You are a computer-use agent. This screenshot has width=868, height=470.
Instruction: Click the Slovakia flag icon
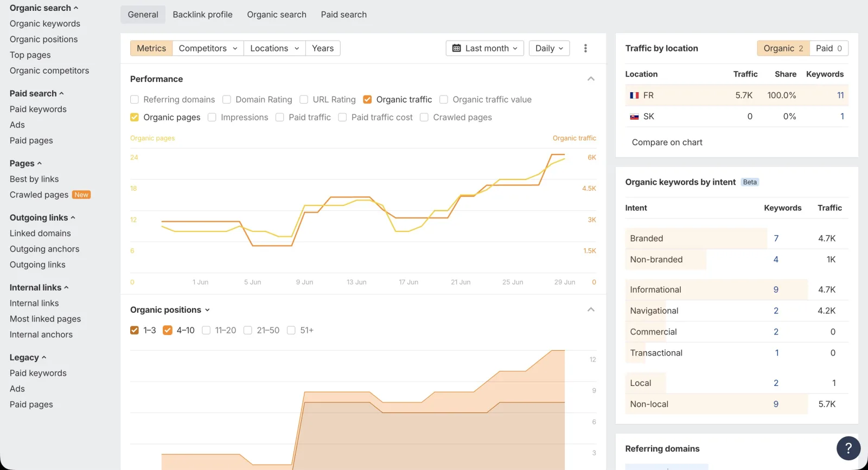coord(634,117)
